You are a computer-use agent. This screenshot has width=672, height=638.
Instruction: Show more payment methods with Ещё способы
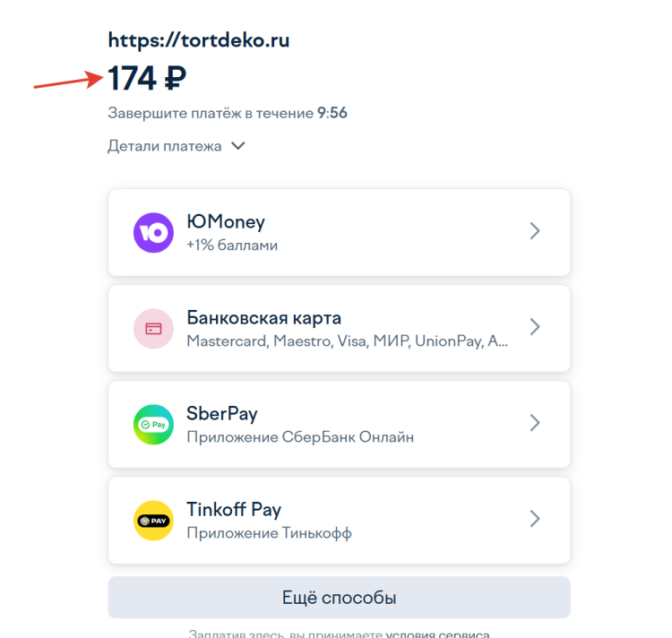point(339,598)
